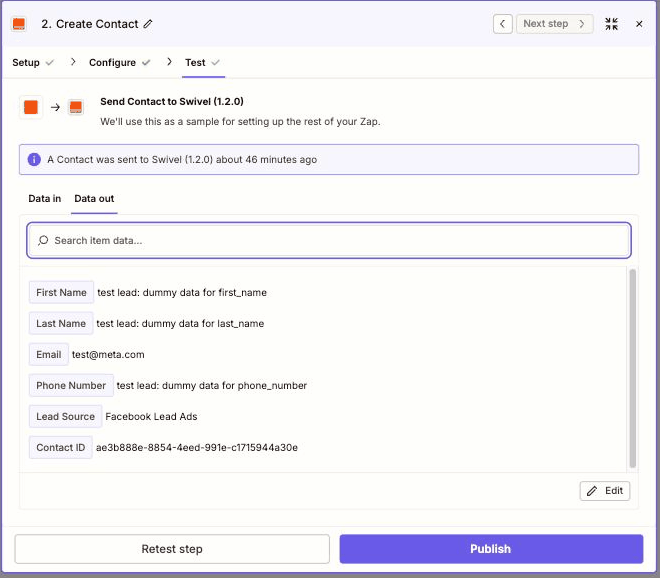Screen dimensions: 660x578
Task: Select the Phone Number field label
Action: point(71,386)
